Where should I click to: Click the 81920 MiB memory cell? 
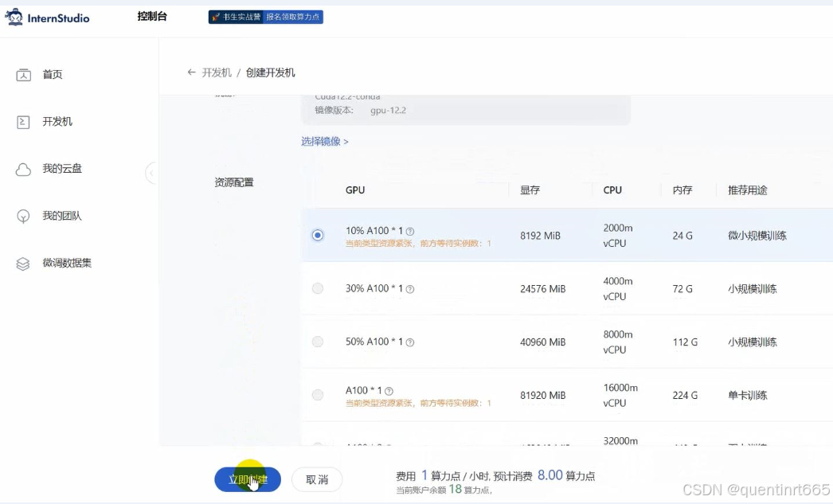[543, 395]
